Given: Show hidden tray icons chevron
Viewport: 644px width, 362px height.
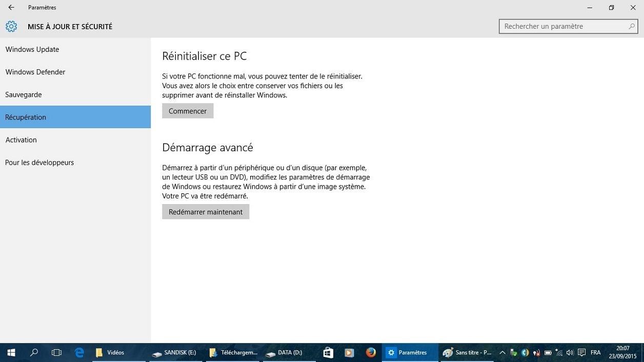Looking at the screenshot, I should tap(502, 352).
